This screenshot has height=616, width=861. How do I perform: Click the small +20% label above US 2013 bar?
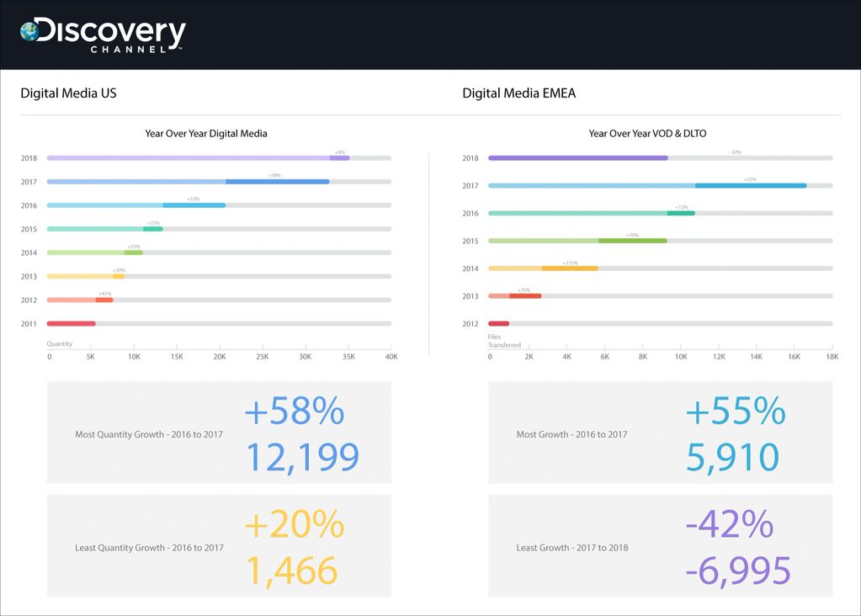click(x=120, y=270)
